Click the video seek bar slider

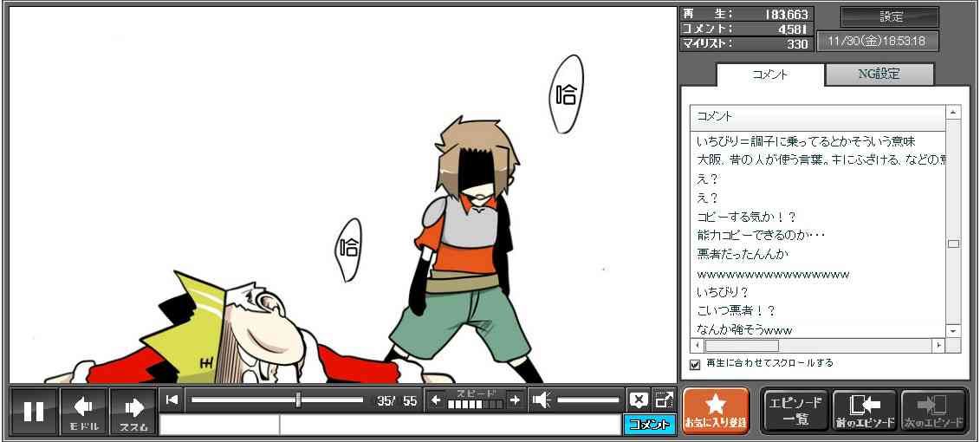[x=298, y=400]
